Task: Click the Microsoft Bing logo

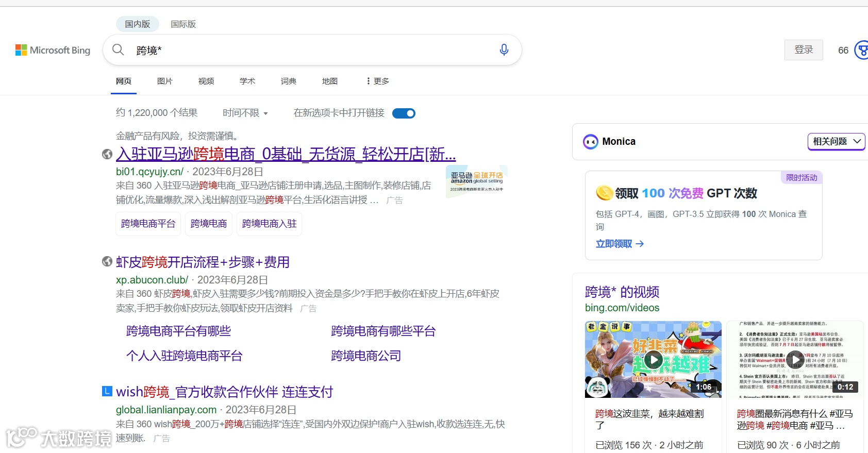Action: click(x=53, y=50)
